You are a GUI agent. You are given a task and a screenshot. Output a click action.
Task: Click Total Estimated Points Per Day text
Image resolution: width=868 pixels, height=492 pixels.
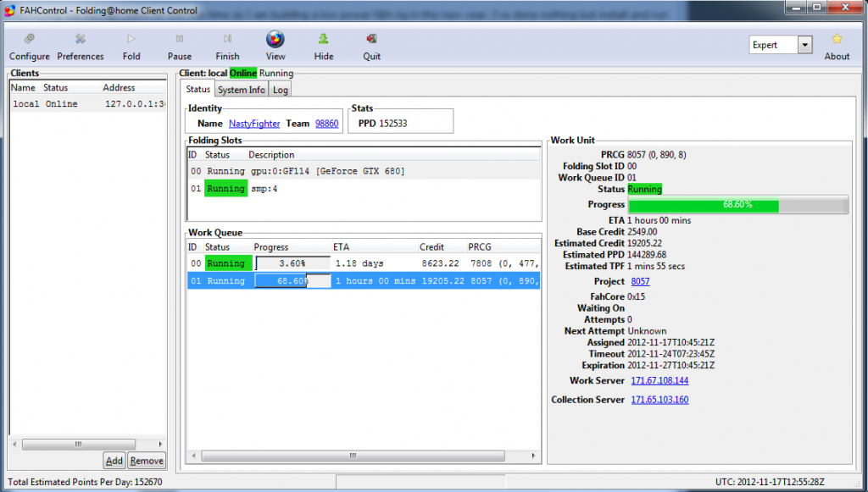[x=85, y=482]
